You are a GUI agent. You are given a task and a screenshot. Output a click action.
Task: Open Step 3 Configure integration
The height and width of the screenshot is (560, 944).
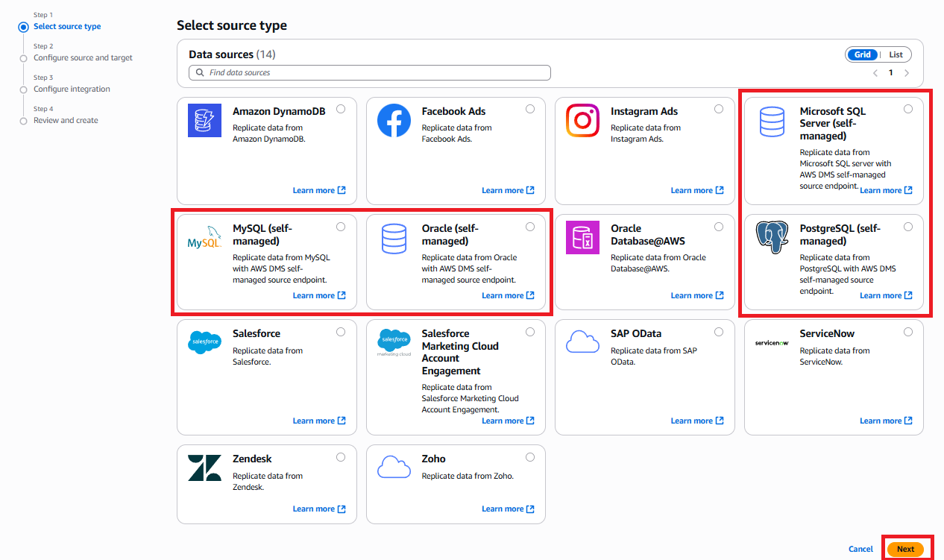(x=72, y=89)
